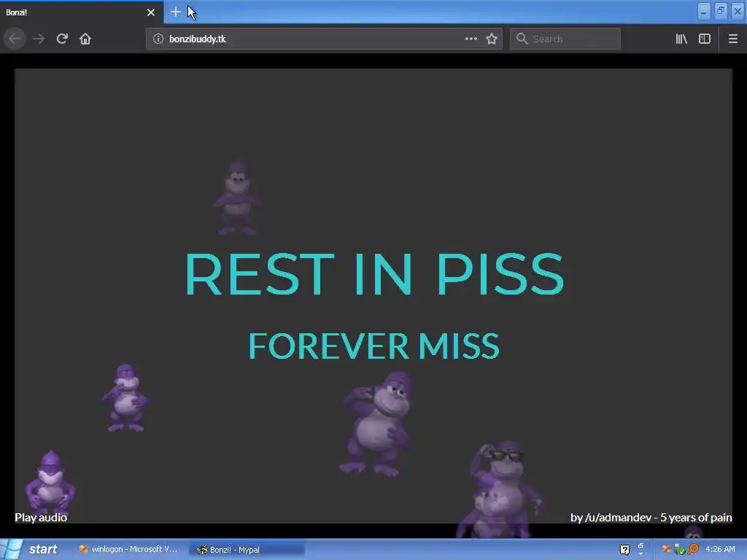
Task: Open the browser home page
Action: pyautogui.click(x=85, y=39)
